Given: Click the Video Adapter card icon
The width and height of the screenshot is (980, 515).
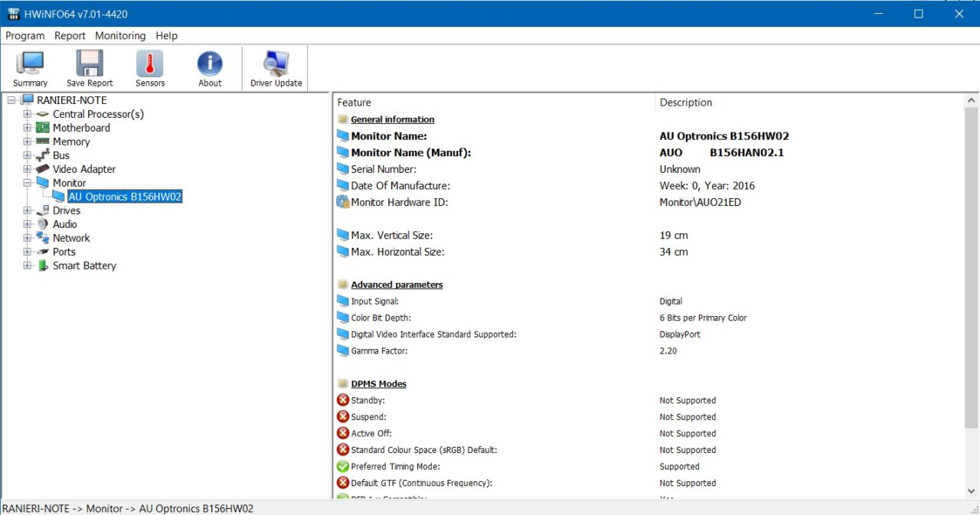Looking at the screenshot, I should [x=42, y=169].
